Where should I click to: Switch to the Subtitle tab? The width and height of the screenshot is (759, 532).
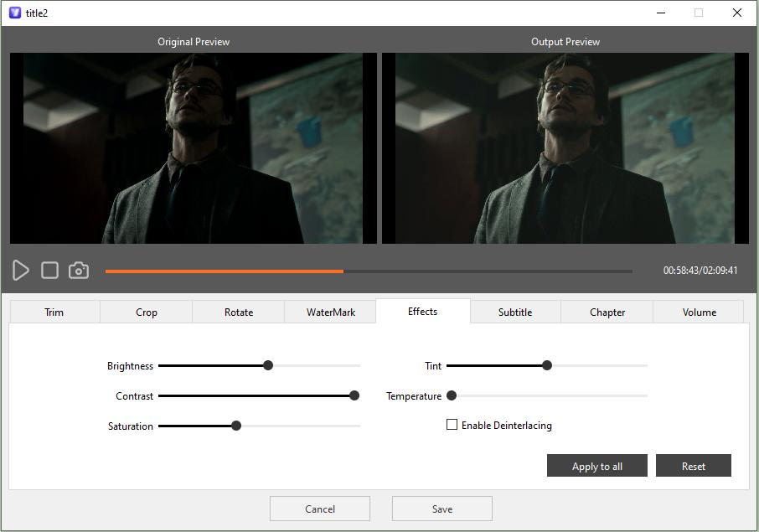(x=514, y=312)
